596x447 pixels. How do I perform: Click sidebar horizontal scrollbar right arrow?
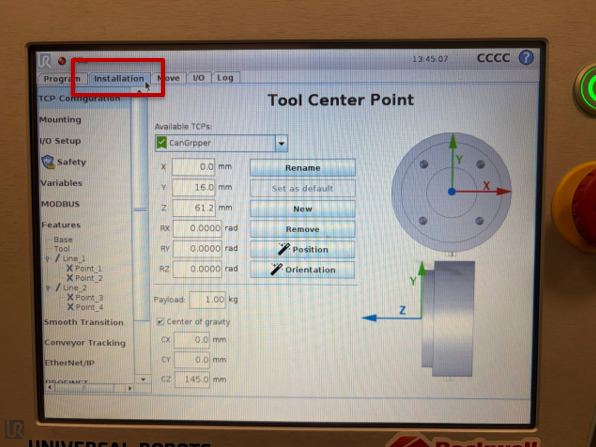[130, 388]
